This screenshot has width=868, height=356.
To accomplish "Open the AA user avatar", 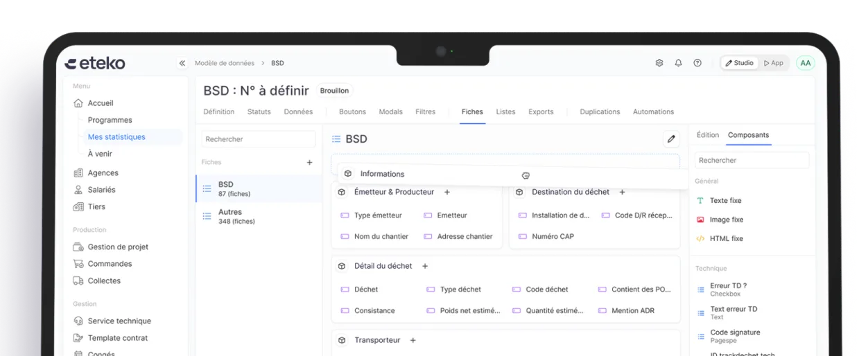I will click(x=805, y=63).
